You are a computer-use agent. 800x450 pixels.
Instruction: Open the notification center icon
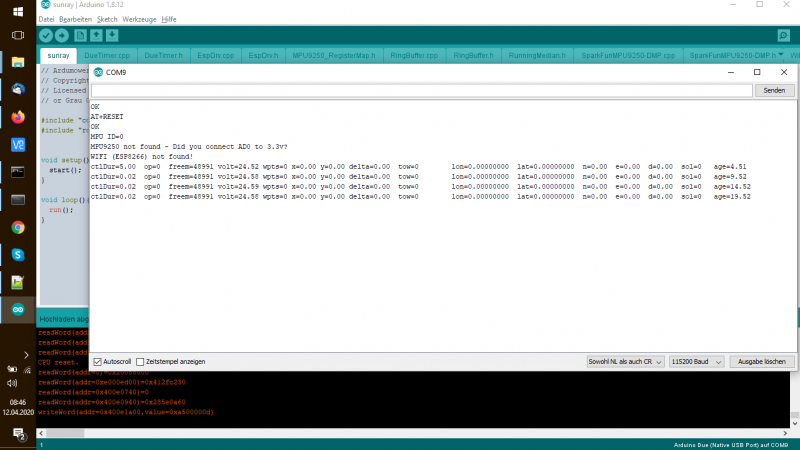[19, 434]
